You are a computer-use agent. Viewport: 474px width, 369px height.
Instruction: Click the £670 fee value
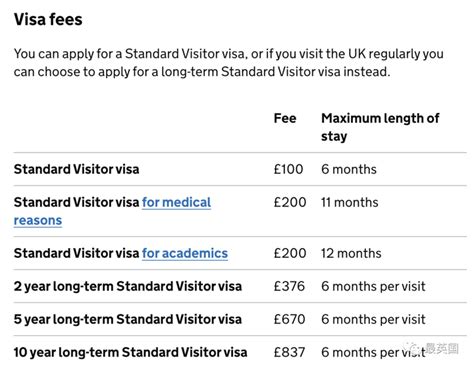pyautogui.click(x=289, y=319)
